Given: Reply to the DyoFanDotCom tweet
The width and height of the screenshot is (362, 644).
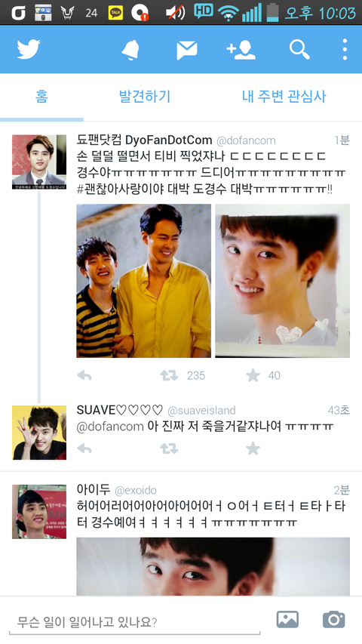Looking at the screenshot, I should click(x=84, y=375).
